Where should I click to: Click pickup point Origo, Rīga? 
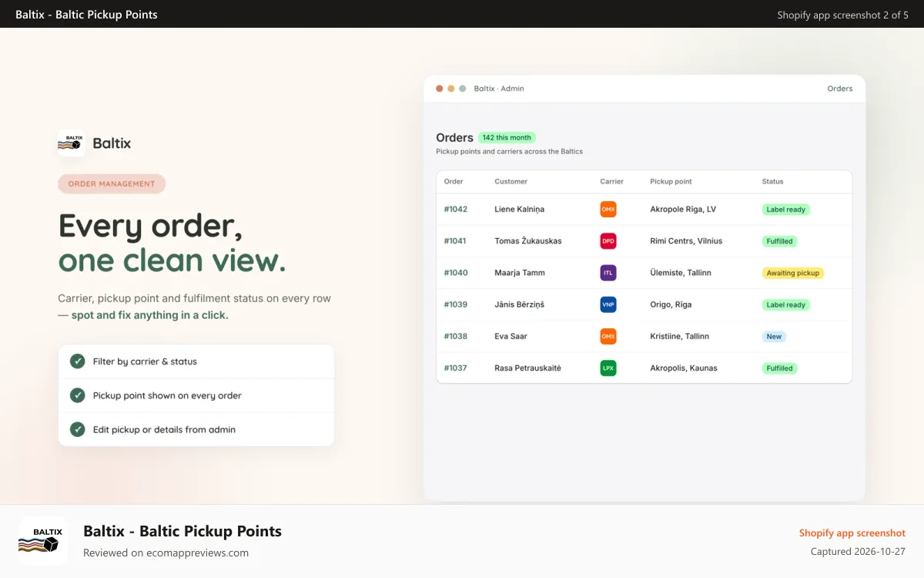[671, 304]
